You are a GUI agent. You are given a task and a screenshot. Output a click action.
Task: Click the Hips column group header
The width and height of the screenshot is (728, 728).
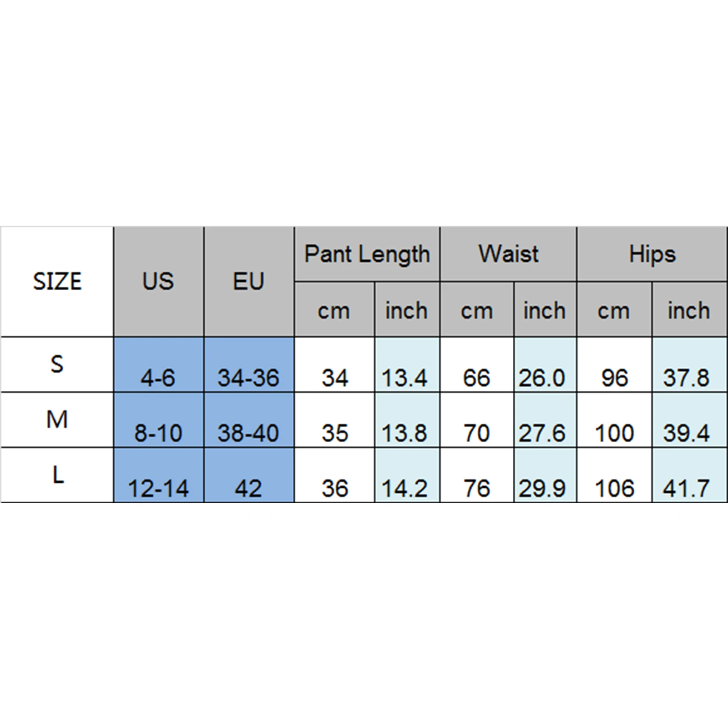[652, 254]
